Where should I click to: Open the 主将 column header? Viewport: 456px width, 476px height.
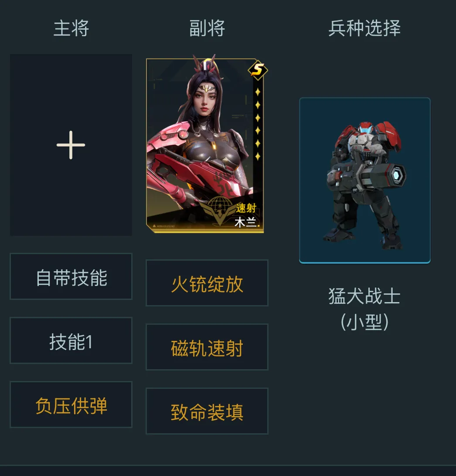[x=71, y=28]
